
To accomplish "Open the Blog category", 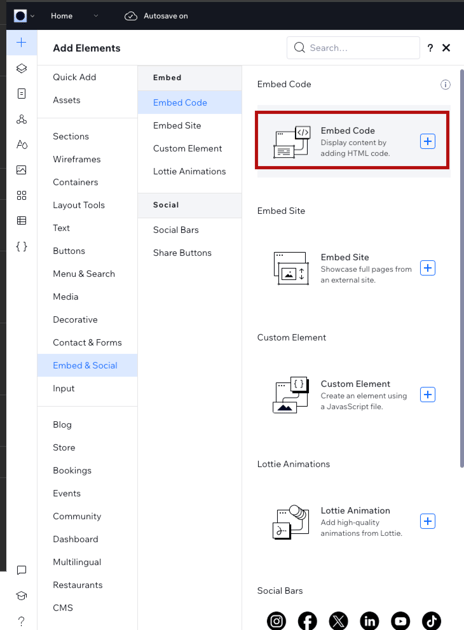I will pyautogui.click(x=62, y=424).
